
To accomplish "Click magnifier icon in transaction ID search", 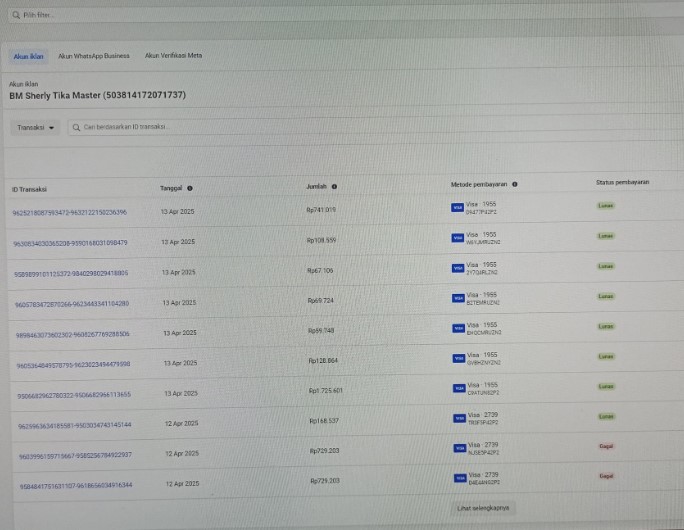I will pyautogui.click(x=76, y=127).
